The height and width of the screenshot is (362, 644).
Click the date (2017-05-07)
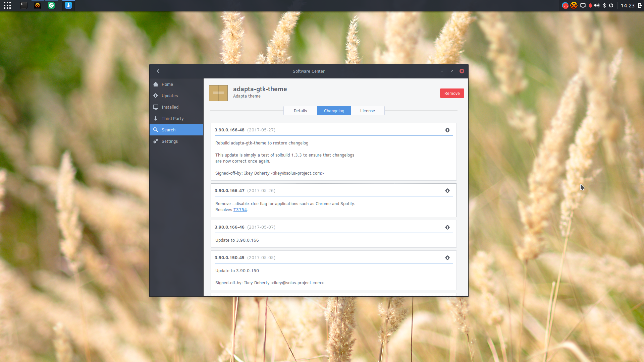[x=261, y=227]
